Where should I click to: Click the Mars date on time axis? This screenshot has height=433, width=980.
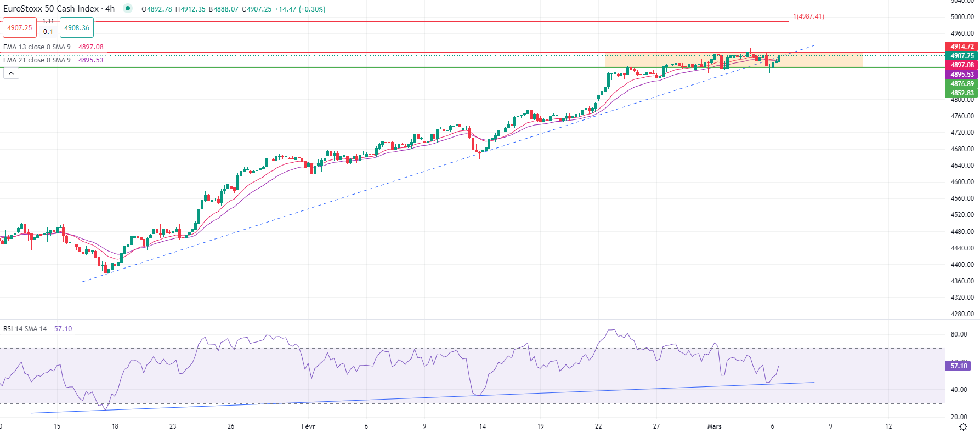(714, 426)
